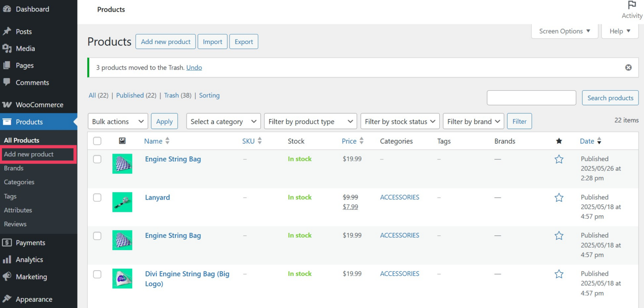Screen dimensions: 644x308
Task: Open the Bulk actions dropdown
Action: [117, 121]
